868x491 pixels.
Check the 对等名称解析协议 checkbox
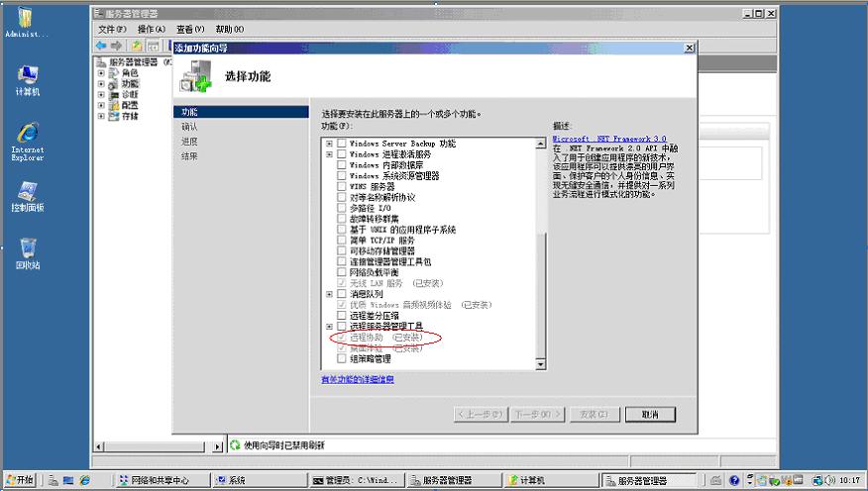[342, 197]
